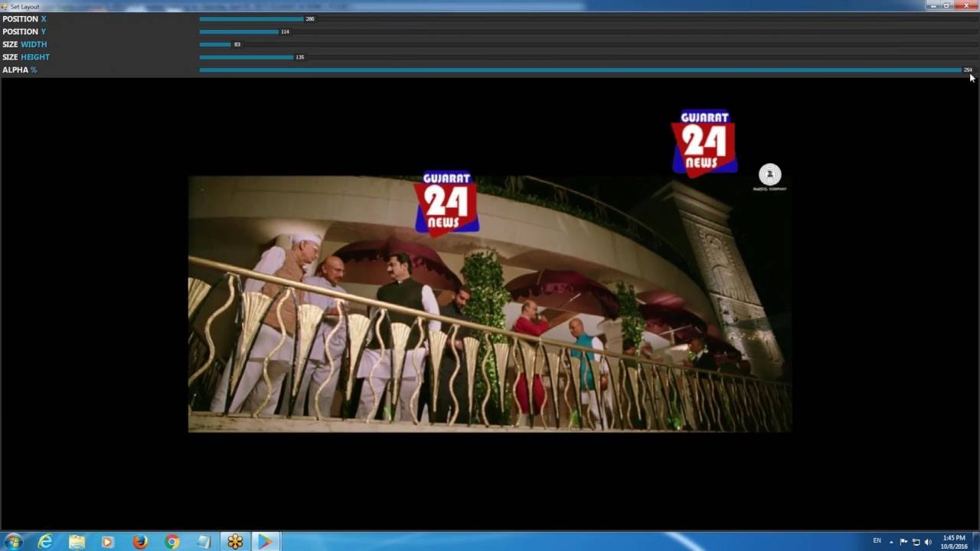Screen dimensions: 980x551
Task: Launch Internet Explorer from the taskbar
Action: point(45,542)
